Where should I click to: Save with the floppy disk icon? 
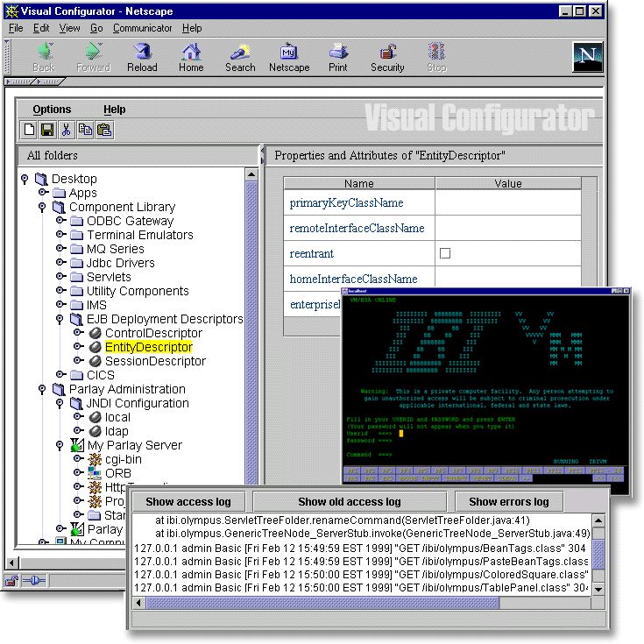tap(47, 130)
